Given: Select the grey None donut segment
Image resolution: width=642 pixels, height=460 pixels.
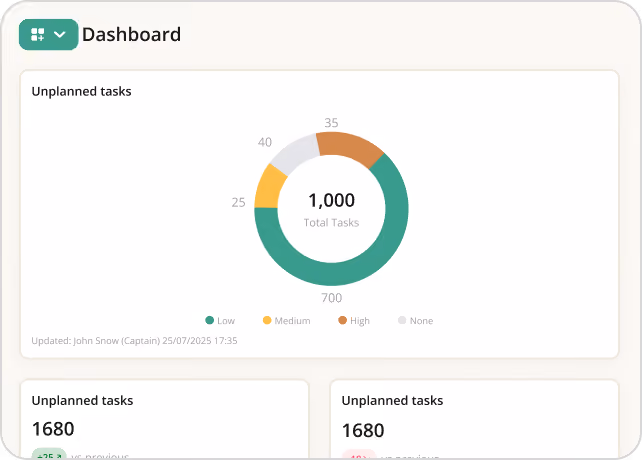Looking at the screenshot, I should click(296, 153).
